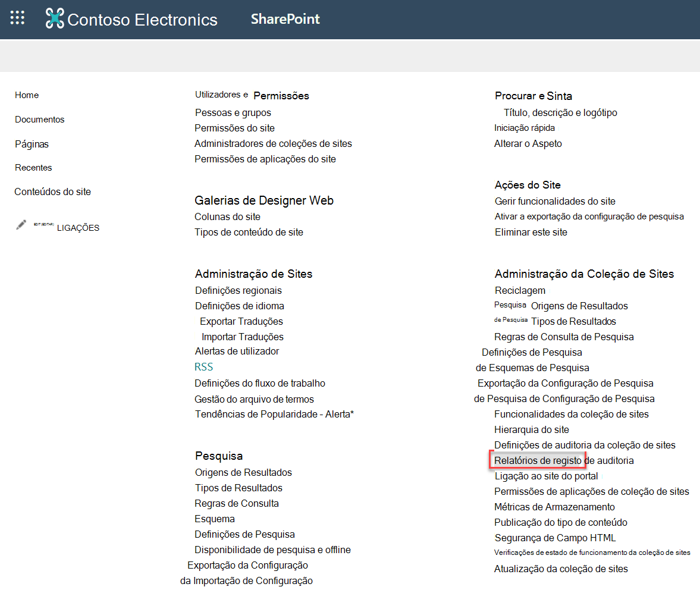Open the app launcher waffle icon
This screenshot has height=590, width=700.
[x=17, y=18]
